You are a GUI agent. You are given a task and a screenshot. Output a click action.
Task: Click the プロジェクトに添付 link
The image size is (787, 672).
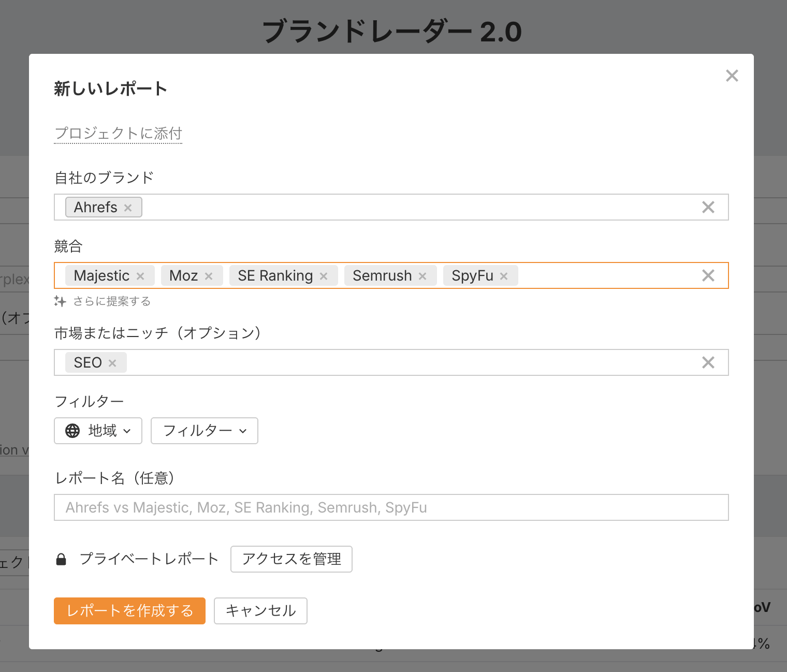pos(118,134)
